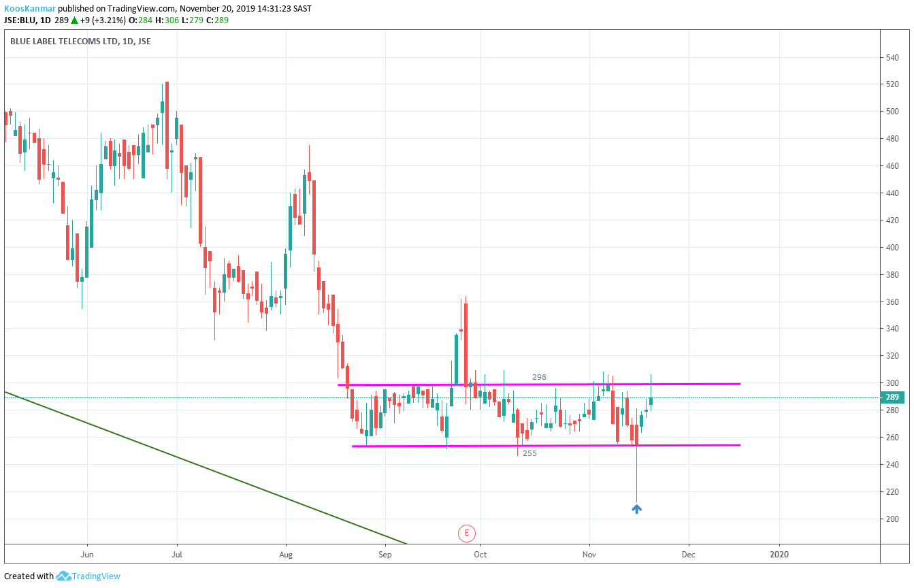This screenshot has width=914, height=588.
Task: Select the upper magenta resistance line
Action: pos(539,385)
